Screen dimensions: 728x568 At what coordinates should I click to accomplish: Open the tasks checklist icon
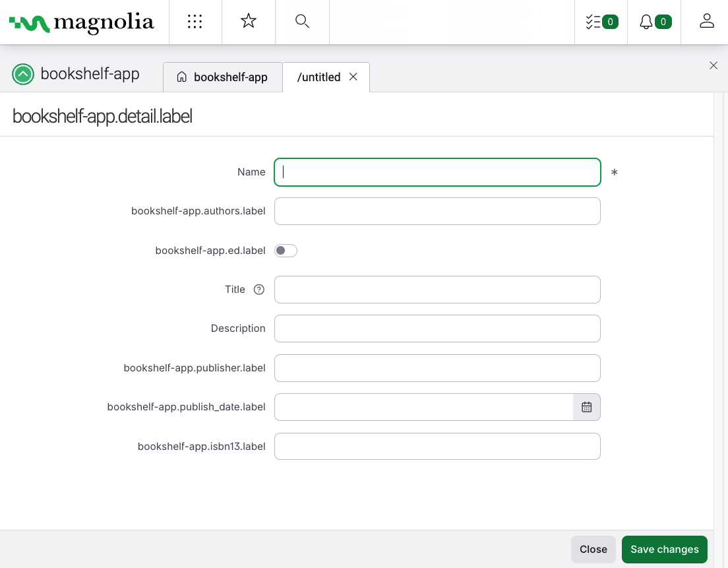point(601,22)
